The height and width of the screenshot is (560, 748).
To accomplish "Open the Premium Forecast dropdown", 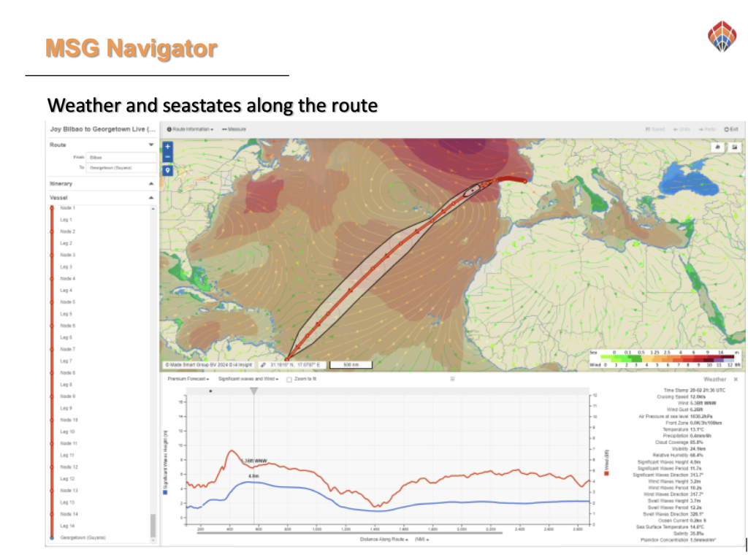I will tap(188, 379).
